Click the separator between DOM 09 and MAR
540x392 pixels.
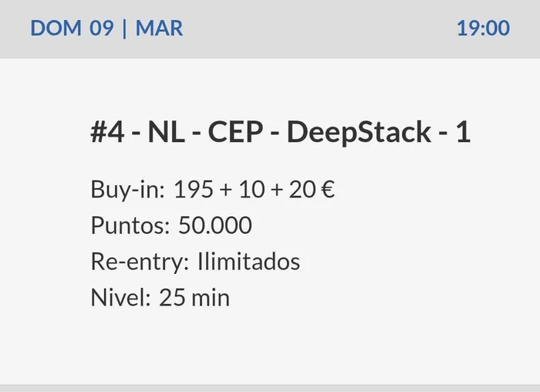pos(124,29)
